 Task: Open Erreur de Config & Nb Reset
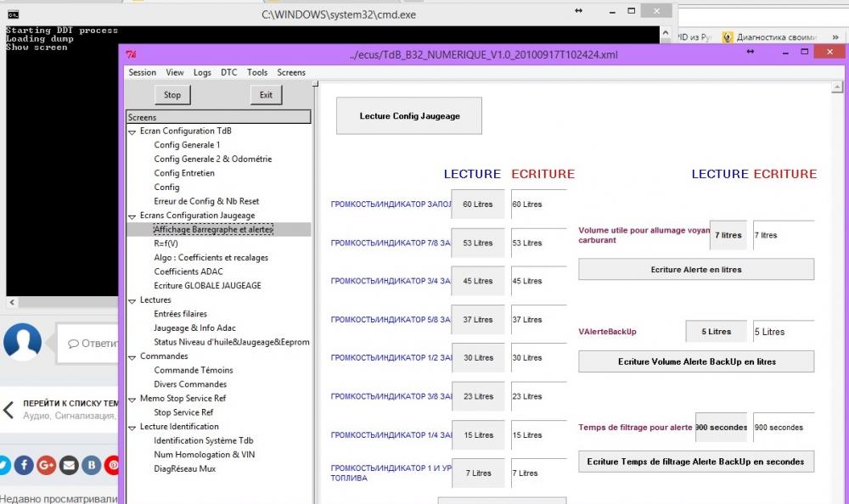[x=206, y=201]
